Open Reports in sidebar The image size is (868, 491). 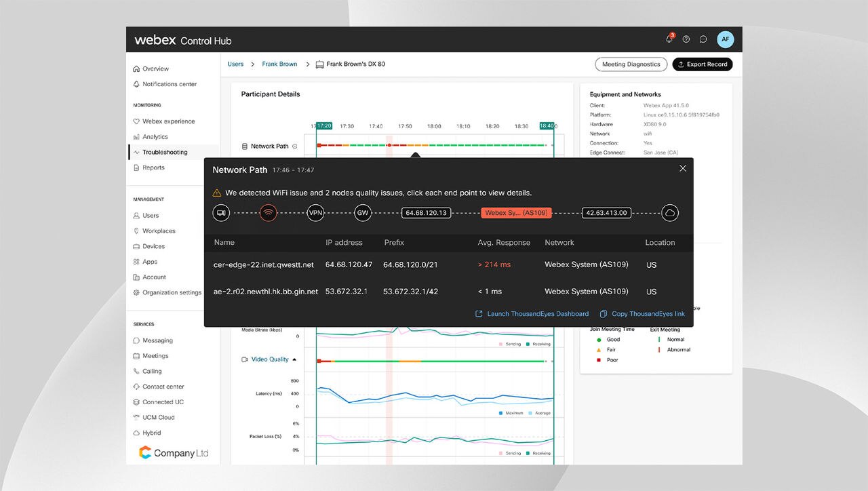point(149,168)
